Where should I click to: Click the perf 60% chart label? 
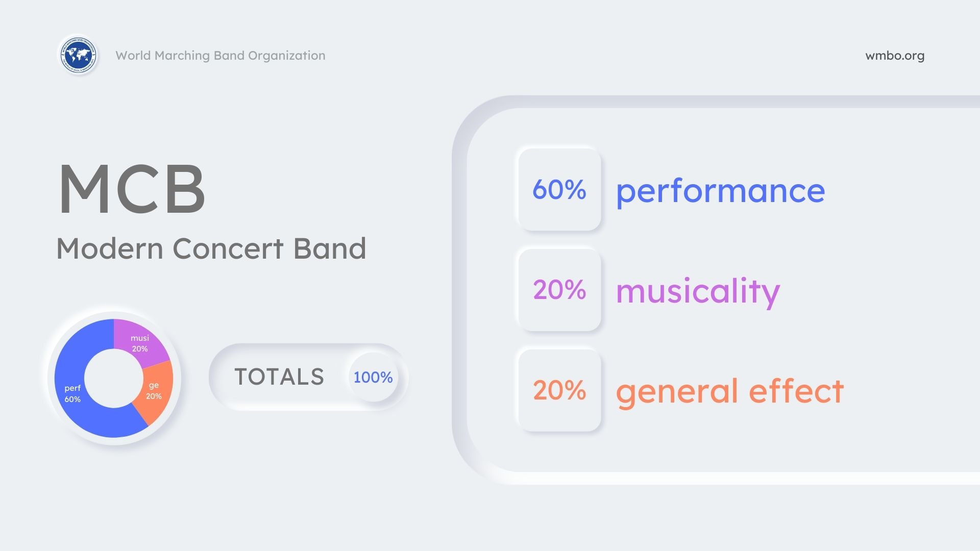[72, 393]
